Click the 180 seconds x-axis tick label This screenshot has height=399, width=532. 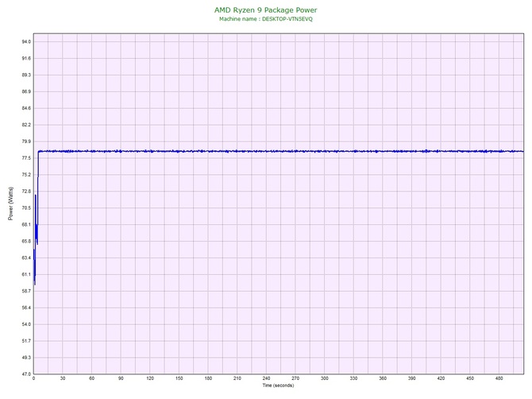tap(208, 378)
